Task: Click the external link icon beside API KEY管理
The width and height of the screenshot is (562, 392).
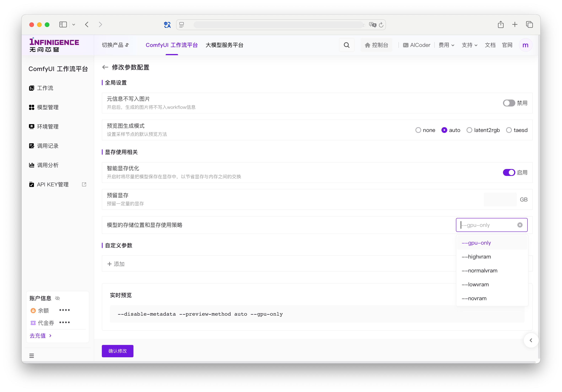Action: pyautogui.click(x=84, y=184)
